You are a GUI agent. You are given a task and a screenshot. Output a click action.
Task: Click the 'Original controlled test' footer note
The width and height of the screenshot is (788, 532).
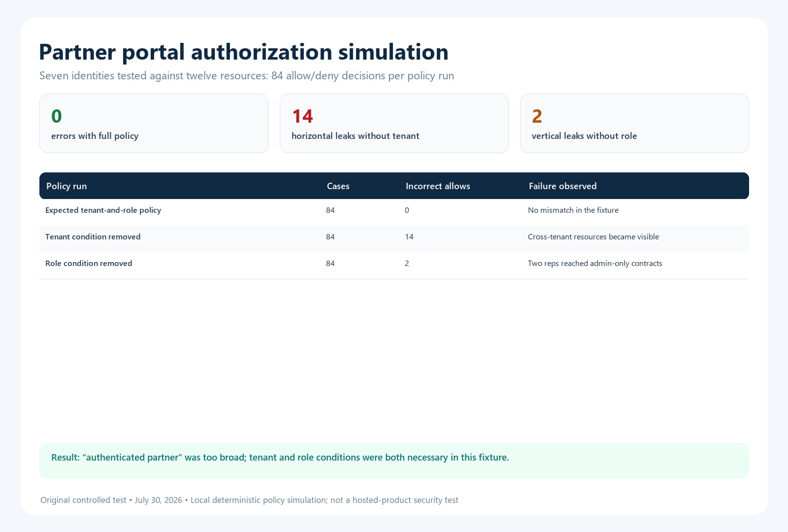(x=249, y=500)
